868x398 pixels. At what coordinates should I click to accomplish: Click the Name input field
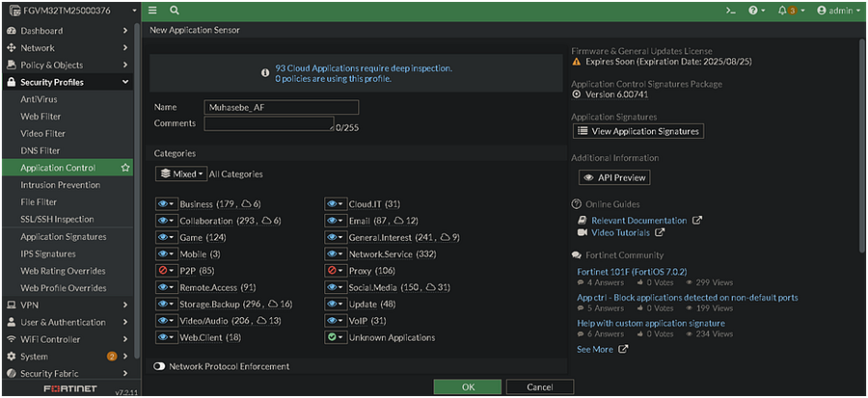pos(282,107)
